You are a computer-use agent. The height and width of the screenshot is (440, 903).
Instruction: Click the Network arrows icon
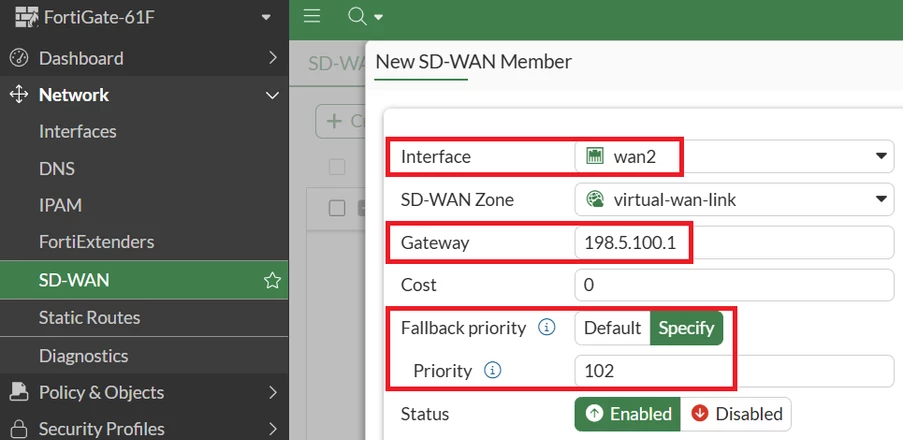[x=19, y=94]
